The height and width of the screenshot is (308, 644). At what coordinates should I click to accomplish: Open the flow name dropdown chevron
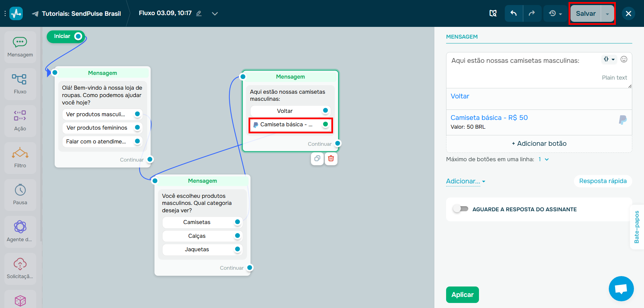pos(215,14)
